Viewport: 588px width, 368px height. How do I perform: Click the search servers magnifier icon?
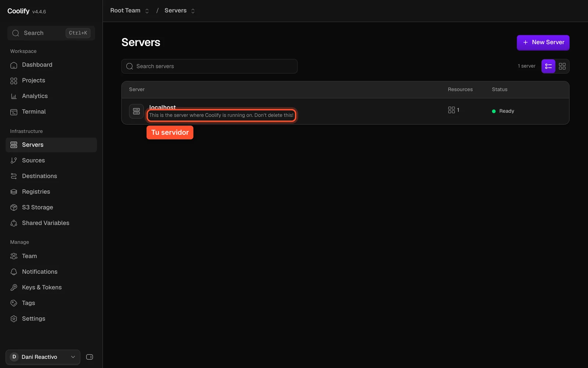click(129, 66)
